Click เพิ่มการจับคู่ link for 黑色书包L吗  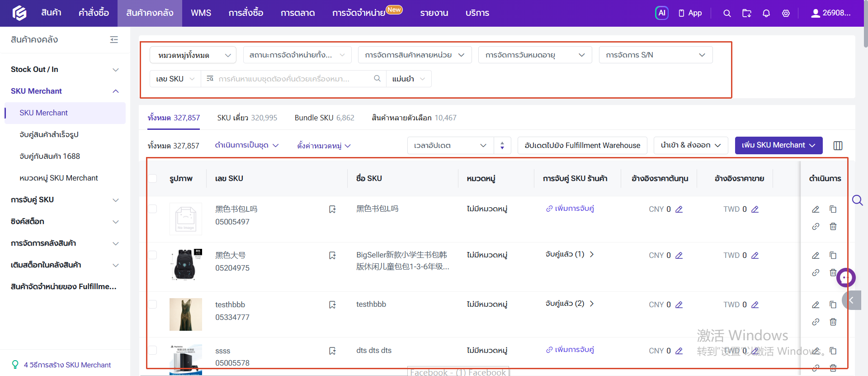tap(570, 209)
